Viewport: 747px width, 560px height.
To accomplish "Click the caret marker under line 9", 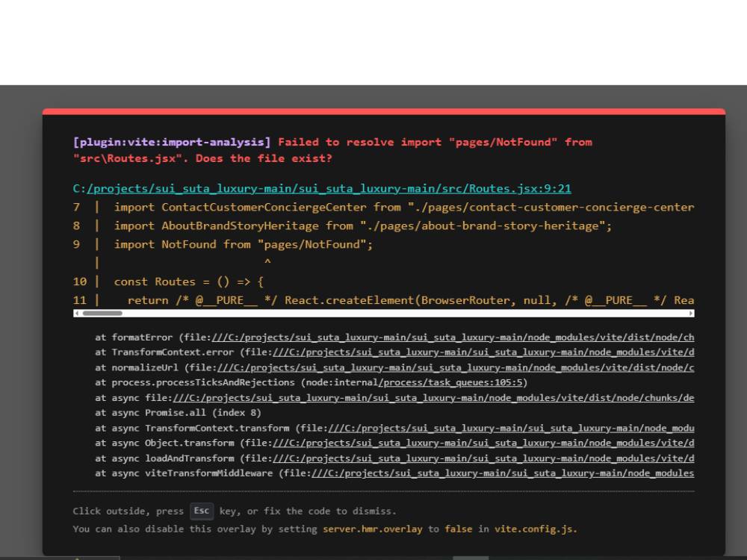I will (267, 262).
